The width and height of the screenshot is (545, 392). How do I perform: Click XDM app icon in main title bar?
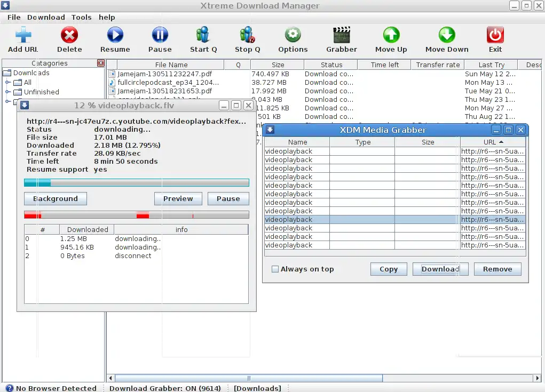5,5
